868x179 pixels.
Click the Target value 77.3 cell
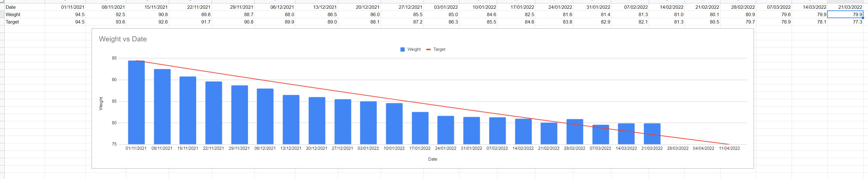tap(845, 22)
